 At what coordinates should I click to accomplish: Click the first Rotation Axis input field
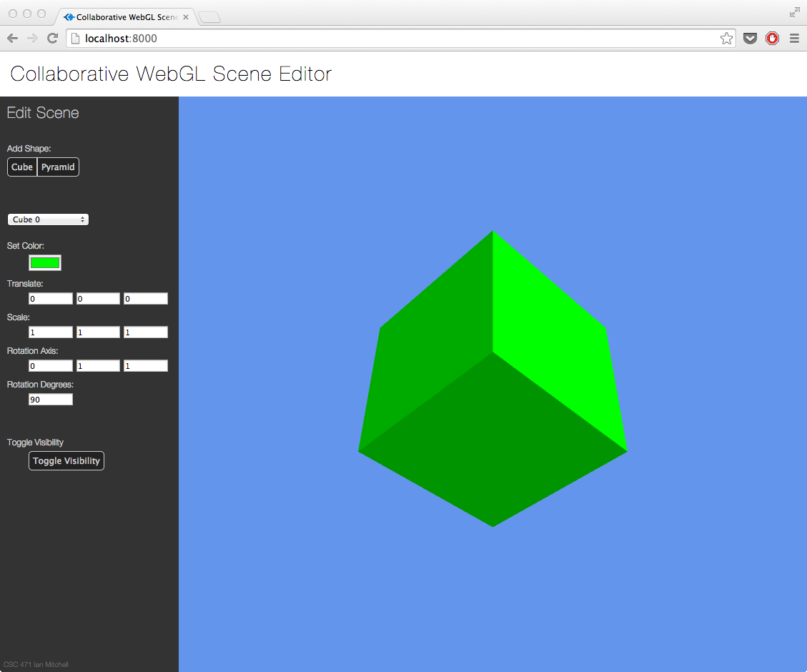(x=51, y=366)
